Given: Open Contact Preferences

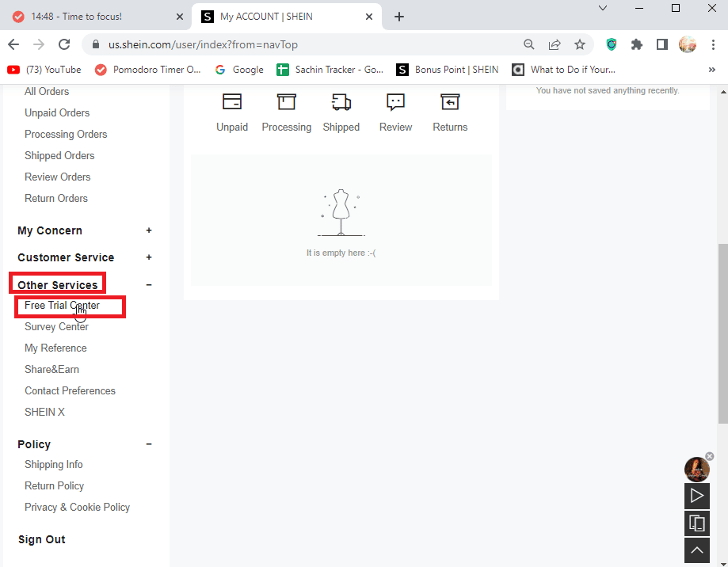Looking at the screenshot, I should (71, 390).
